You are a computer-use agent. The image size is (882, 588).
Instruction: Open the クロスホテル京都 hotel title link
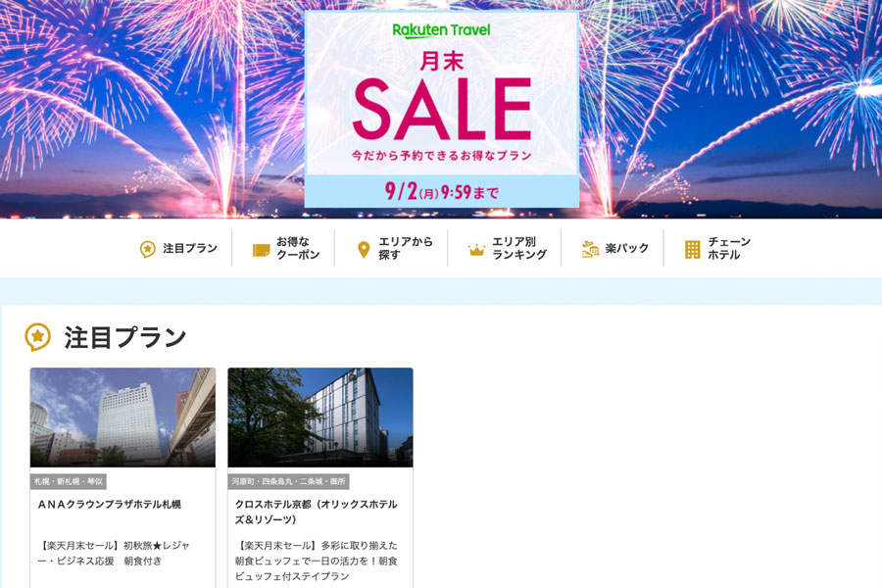click(x=317, y=512)
